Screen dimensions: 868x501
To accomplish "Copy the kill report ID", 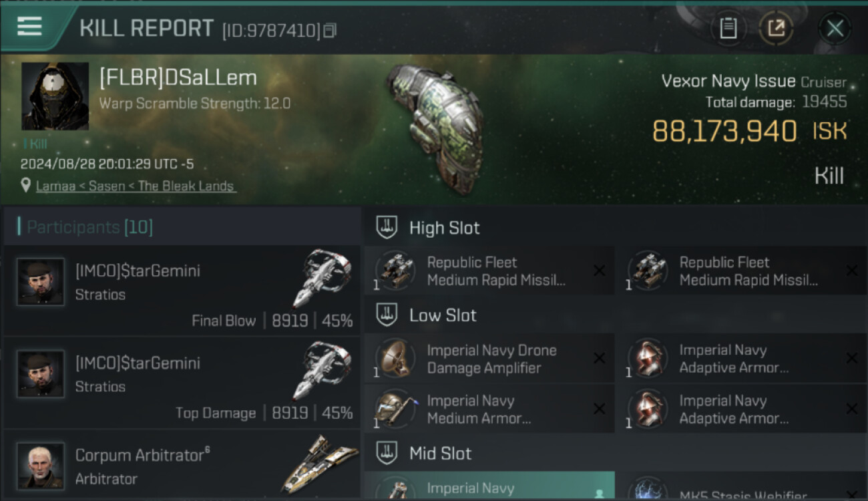I will click(x=330, y=30).
